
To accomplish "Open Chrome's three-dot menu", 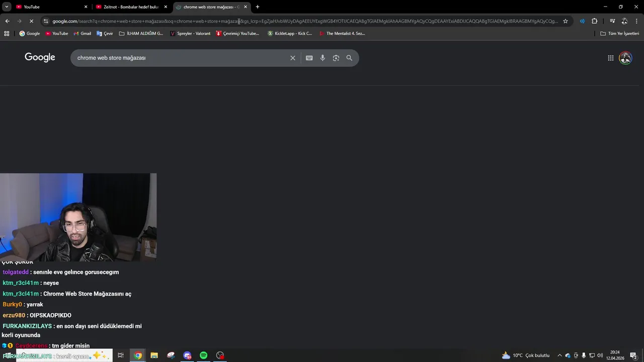I will pos(636,21).
